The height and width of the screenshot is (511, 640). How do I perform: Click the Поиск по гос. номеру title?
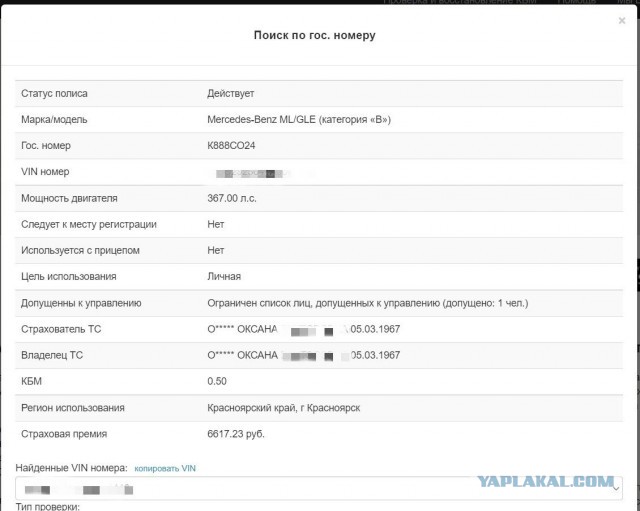coord(315,35)
